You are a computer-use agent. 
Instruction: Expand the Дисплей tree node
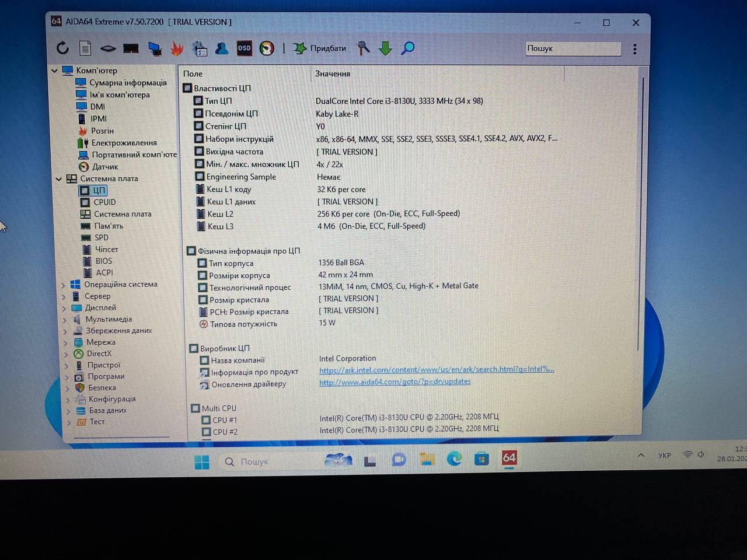[64, 309]
